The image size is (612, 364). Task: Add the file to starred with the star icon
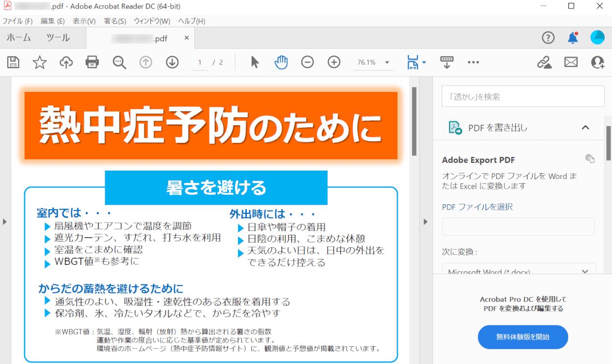coord(40,62)
